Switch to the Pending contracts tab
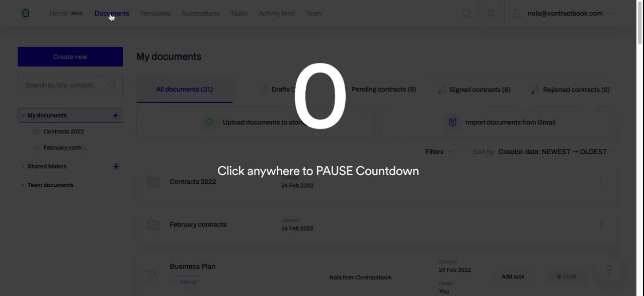644x296 pixels. click(x=383, y=90)
